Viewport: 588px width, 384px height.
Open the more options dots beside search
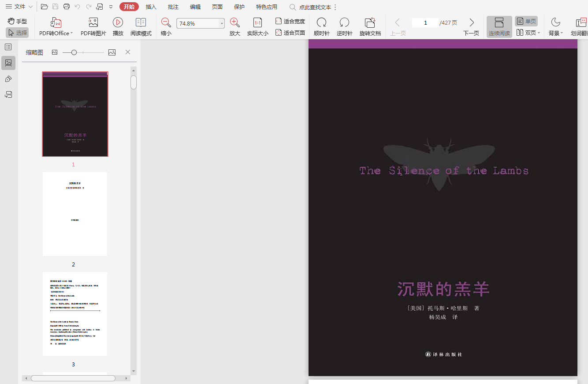coord(335,7)
